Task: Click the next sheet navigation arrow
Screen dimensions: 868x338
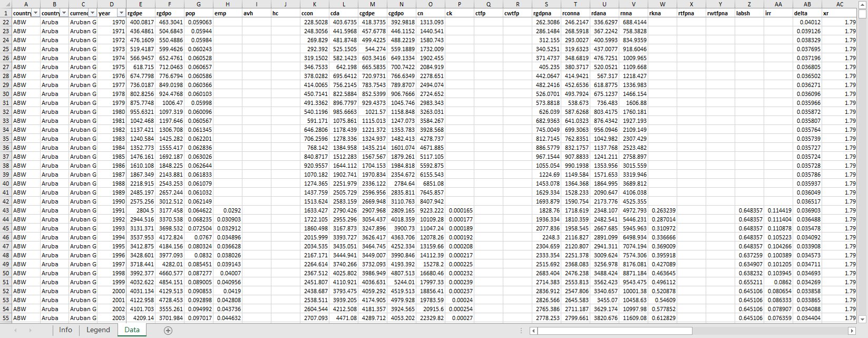Action: click(x=31, y=330)
